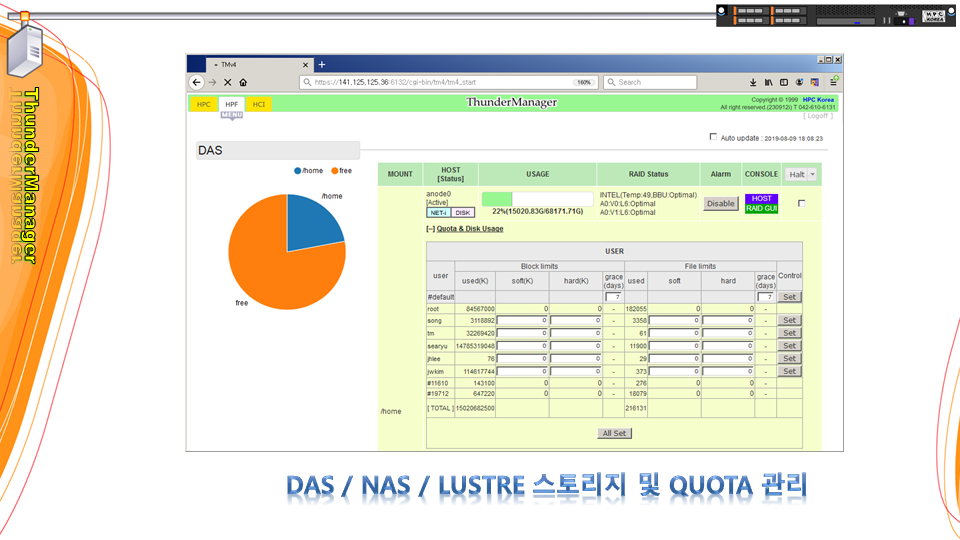The image size is (960, 540).
Task: Click the #19712 user row label
Action: tap(438, 394)
